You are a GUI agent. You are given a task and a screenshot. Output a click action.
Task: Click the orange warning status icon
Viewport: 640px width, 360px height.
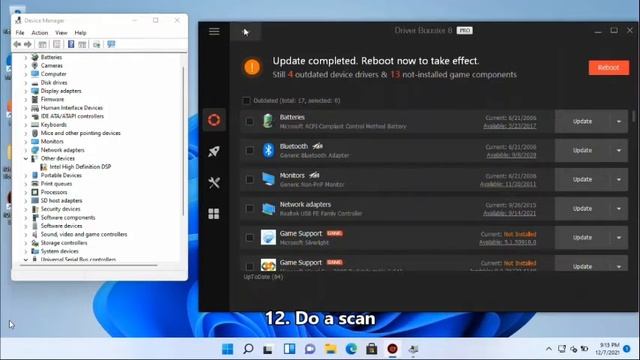[x=252, y=67]
